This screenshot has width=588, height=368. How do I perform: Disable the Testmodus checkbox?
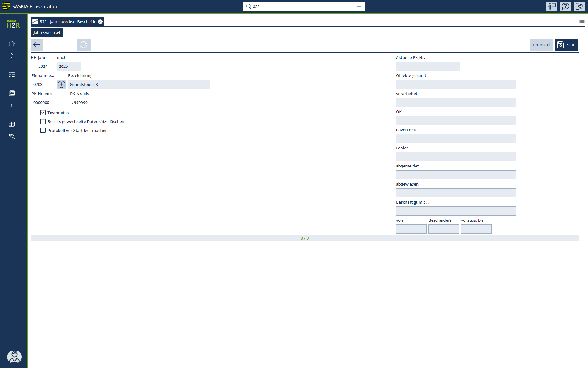coord(43,113)
